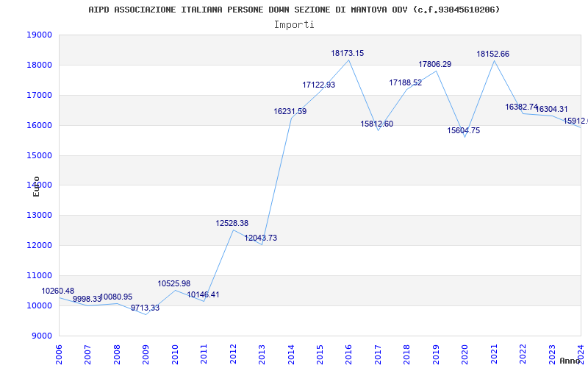This screenshot has width=588, height=368.
Task: Click the 2013 x-axis year label
Action: click(x=262, y=355)
